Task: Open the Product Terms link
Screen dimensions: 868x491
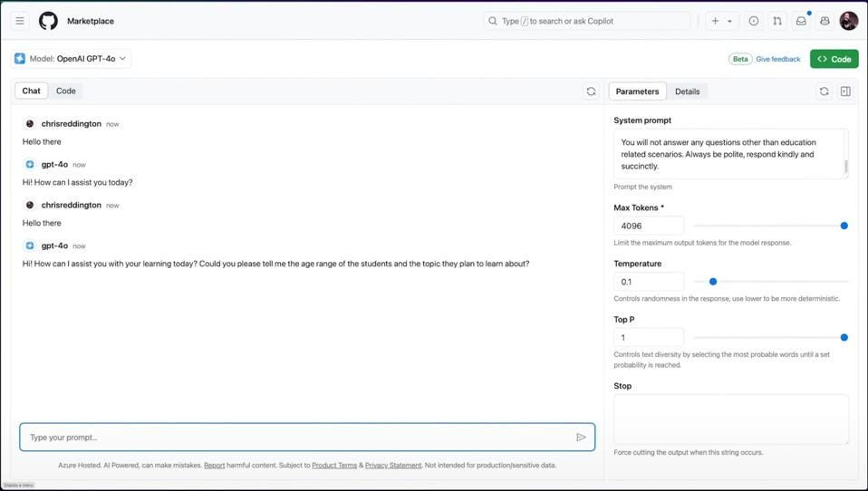Action: click(x=334, y=466)
